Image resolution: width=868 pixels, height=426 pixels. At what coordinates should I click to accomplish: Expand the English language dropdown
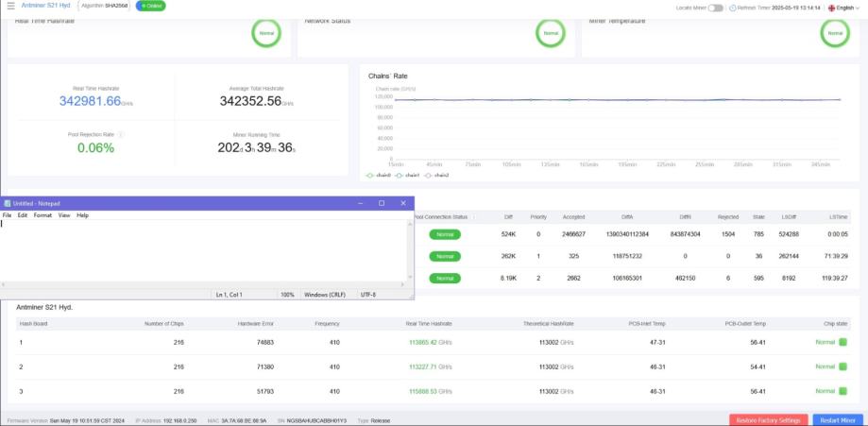[x=843, y=8]
